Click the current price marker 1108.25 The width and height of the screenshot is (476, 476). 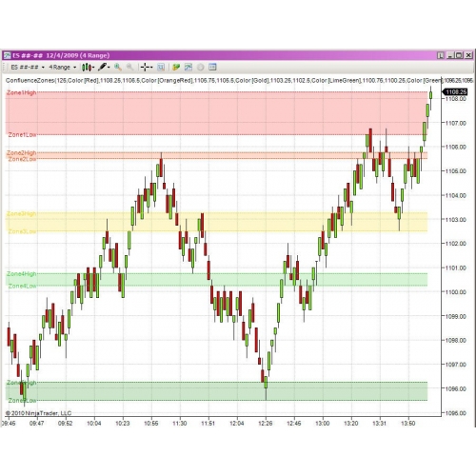pos(455,92)
